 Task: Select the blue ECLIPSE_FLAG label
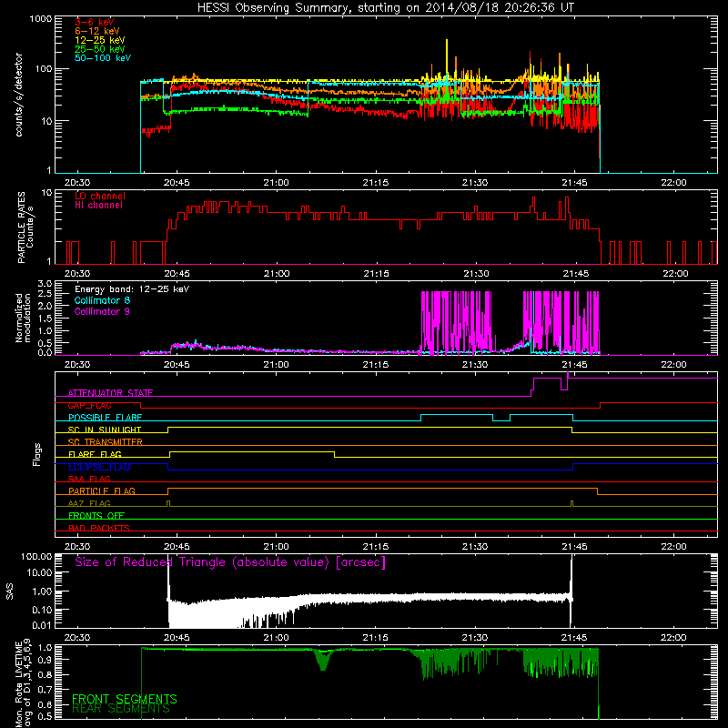(99, 467)
